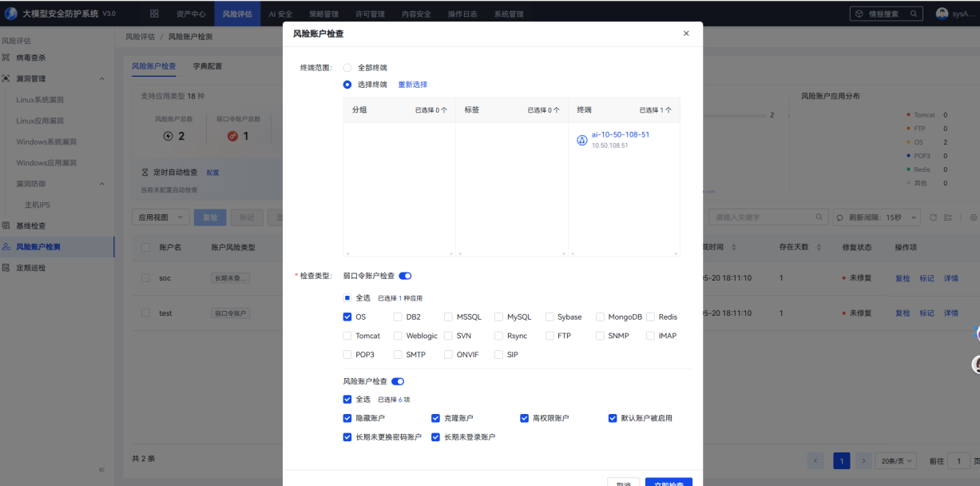
Task: Disable the 风险账户检查 toggle switch
Action: click(x=398, y=381)
